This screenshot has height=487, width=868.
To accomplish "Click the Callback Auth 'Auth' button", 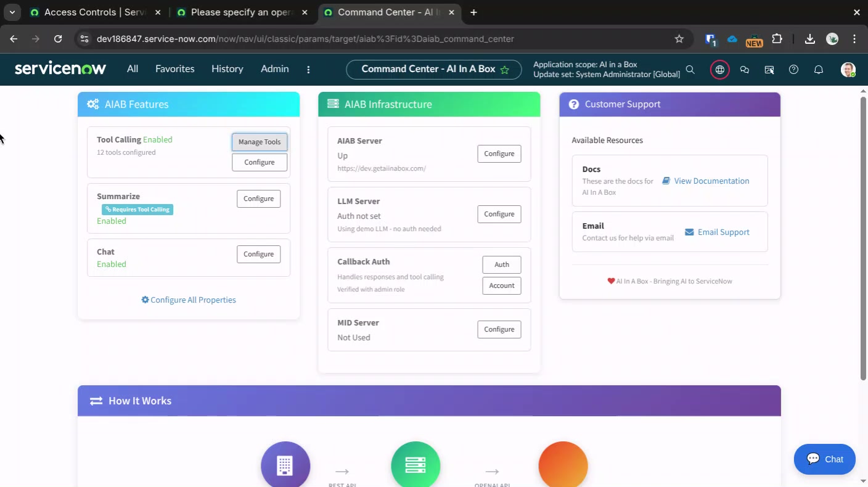I will pos(502,264).
